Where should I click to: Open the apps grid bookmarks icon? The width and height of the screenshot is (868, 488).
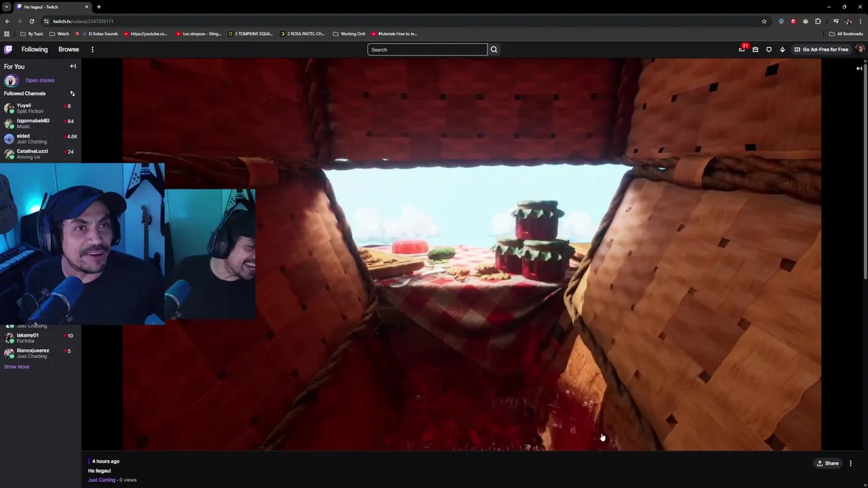7,34
